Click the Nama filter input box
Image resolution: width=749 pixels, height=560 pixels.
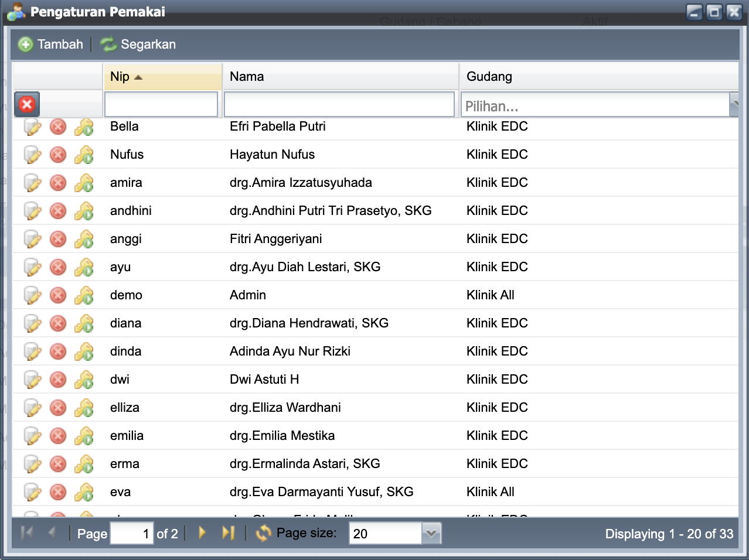point(339,105)
